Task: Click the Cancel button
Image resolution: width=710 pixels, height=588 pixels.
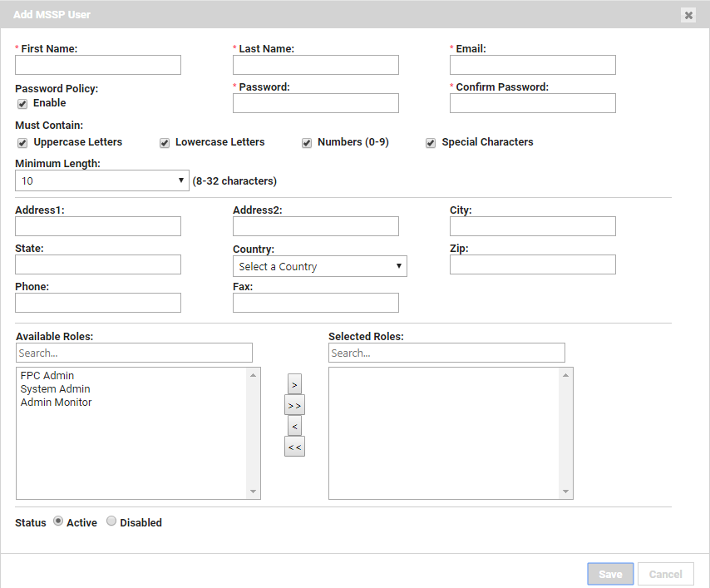Action: coord(665,574)
